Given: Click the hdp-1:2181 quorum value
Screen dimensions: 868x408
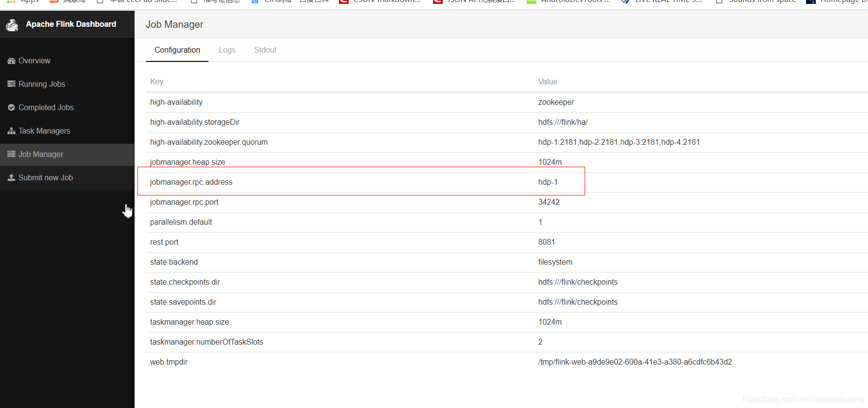Looking at the screenshot, I should (619, 142).
